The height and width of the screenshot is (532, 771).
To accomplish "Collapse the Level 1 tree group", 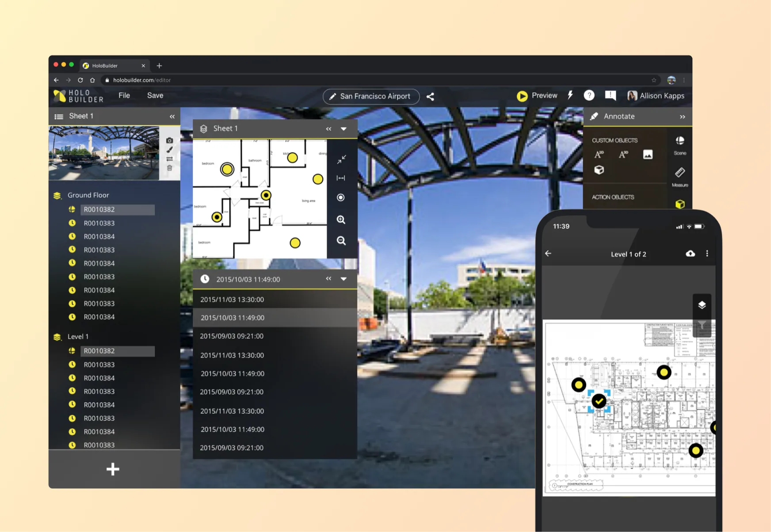I will 57,337.
